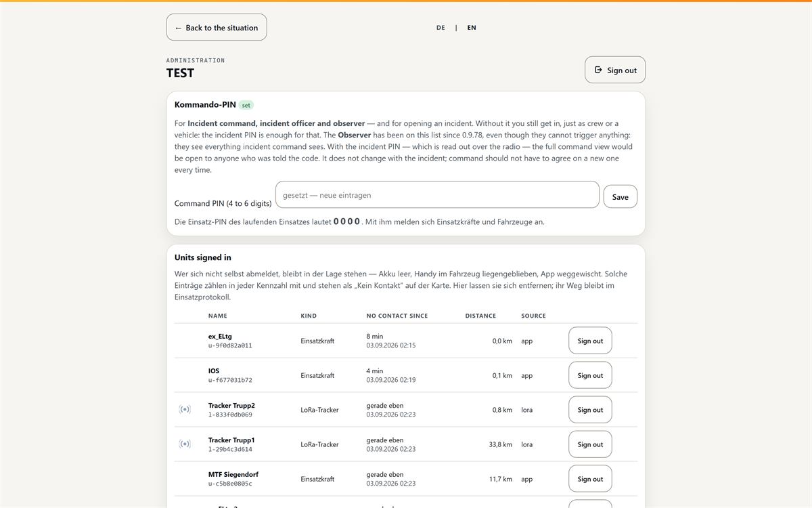Click the unit ID u-f677031b72

tap(230, 380)
